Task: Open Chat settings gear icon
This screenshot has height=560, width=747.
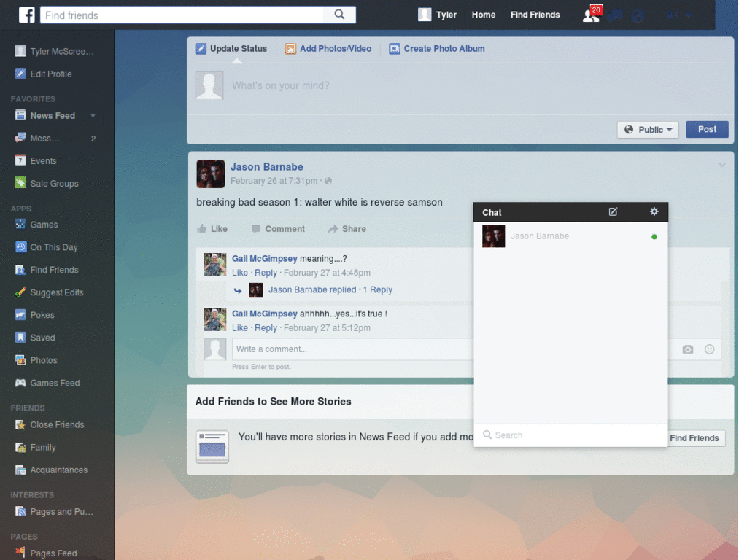Action: click(x=654, y=211)
